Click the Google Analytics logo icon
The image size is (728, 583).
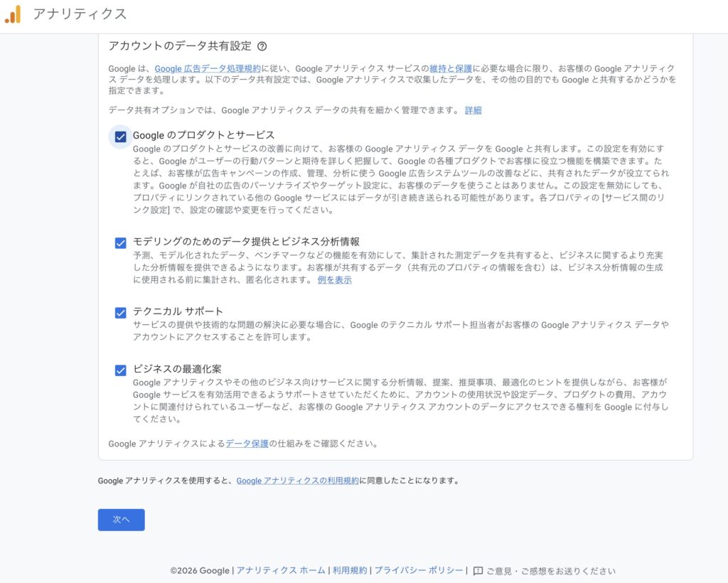click(13, 14)
